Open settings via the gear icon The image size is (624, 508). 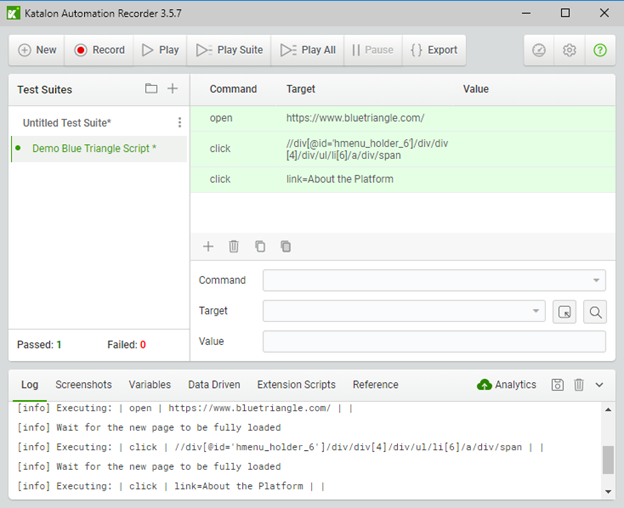coord(569,50)
